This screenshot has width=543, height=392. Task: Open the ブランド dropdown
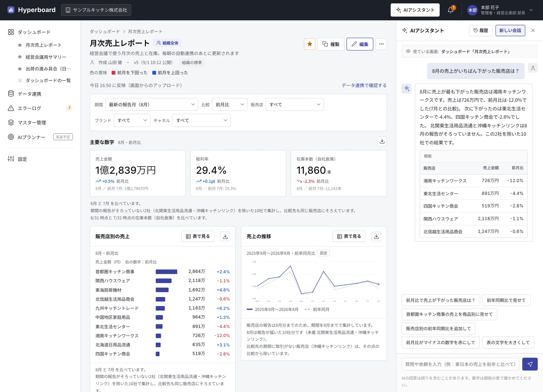point(132,120)
